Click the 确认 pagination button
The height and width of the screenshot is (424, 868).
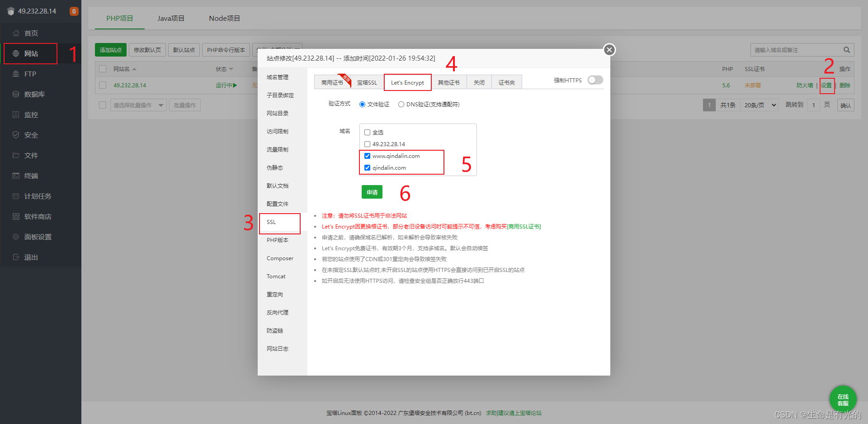[845, 105]
